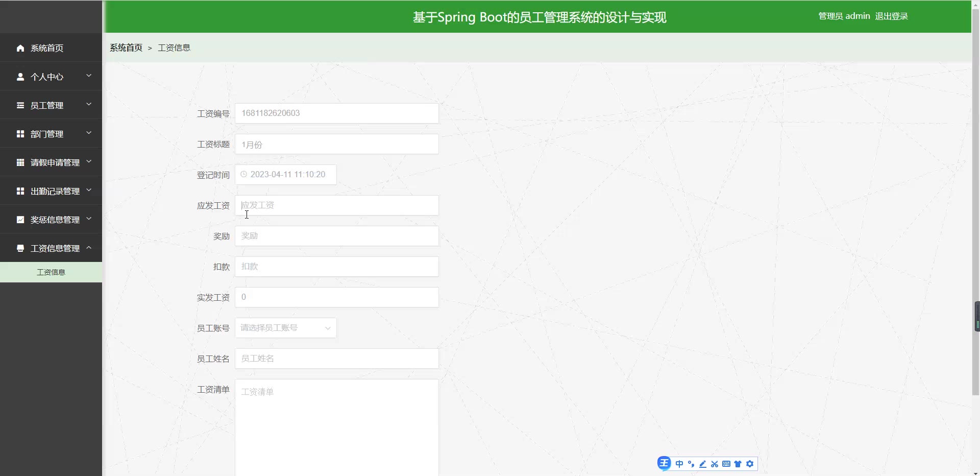This screenshot has width=980, height=476.
Task: Click the scissors screenshot icon in IME bar
Action: (x=715, y=464)
